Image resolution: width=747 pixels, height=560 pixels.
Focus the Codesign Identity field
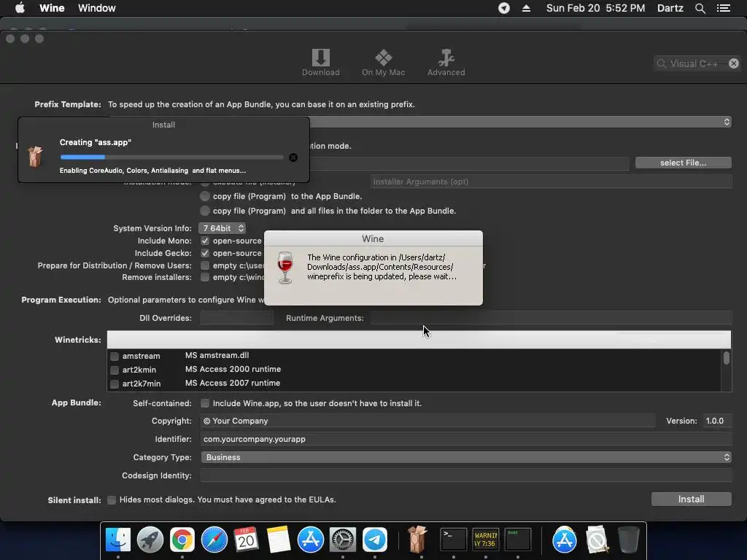(466, 475)
